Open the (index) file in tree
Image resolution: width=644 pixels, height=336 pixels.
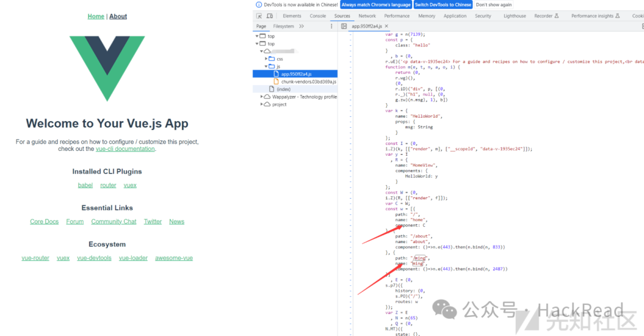click(283, 89)
